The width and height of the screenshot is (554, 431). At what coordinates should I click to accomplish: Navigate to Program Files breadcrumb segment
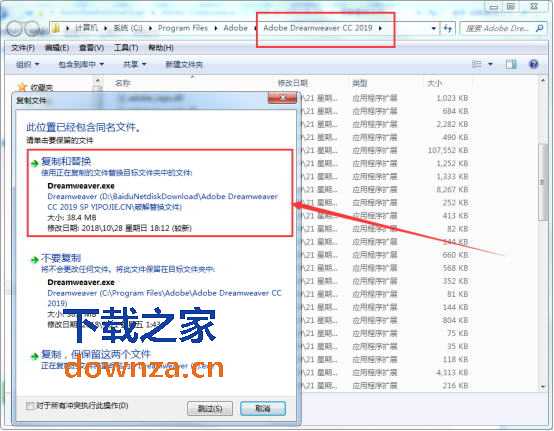[183, 28]
